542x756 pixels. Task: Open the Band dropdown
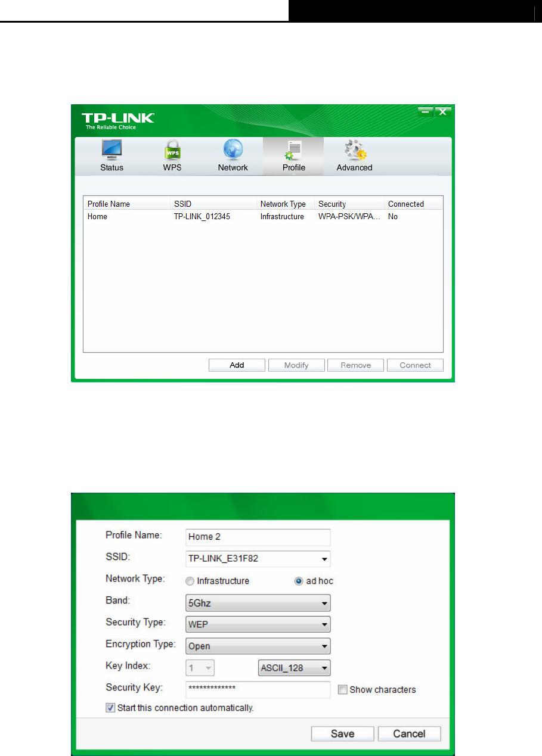258,603
